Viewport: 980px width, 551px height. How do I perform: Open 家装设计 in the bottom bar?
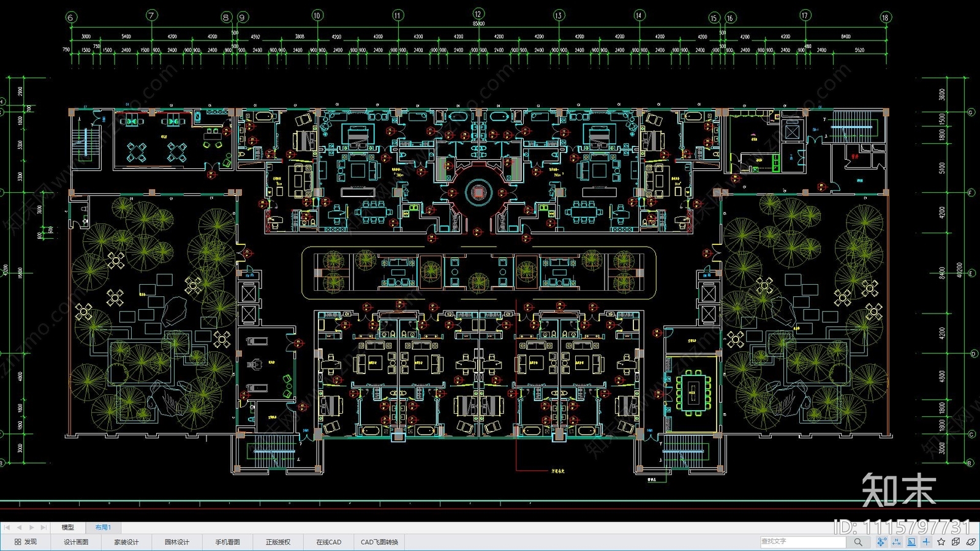pos(126,542)
